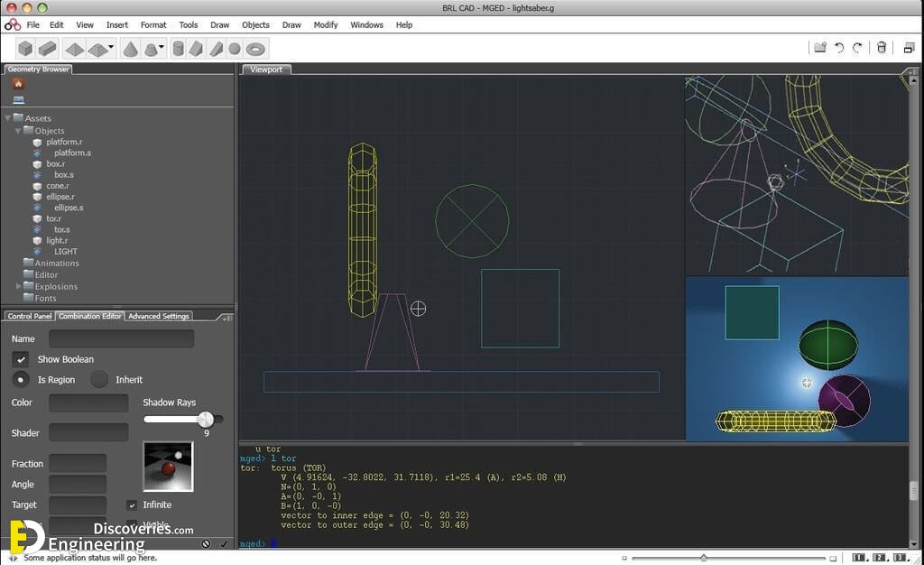Click the shader preview thumbnail

169,467
